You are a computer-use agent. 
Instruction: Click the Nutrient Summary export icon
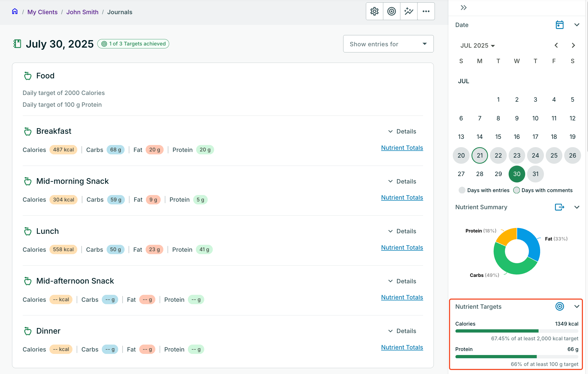pyautogui.click(x=559, y=207)
